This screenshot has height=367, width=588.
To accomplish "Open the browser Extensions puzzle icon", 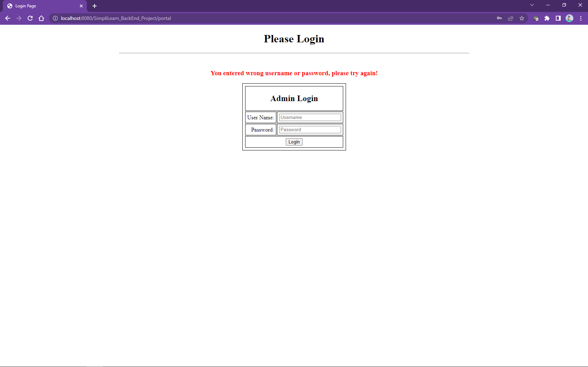I will [x=547, y=18].
